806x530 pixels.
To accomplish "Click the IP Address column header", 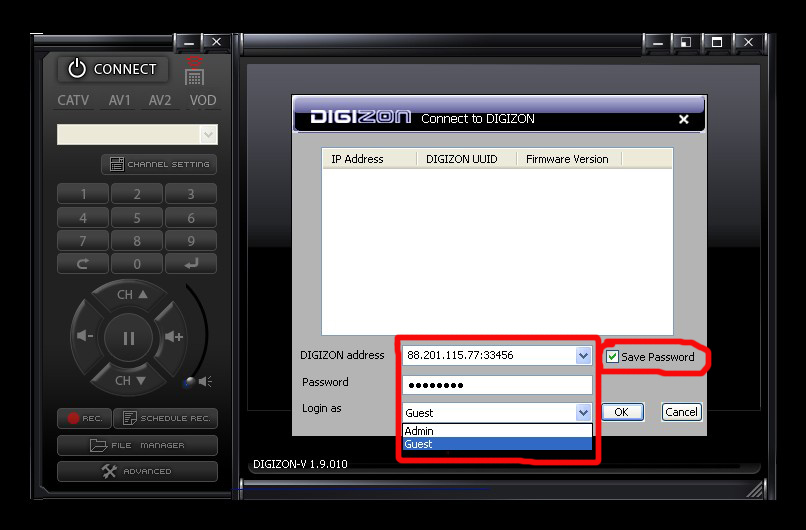I will tap(369, 159).
